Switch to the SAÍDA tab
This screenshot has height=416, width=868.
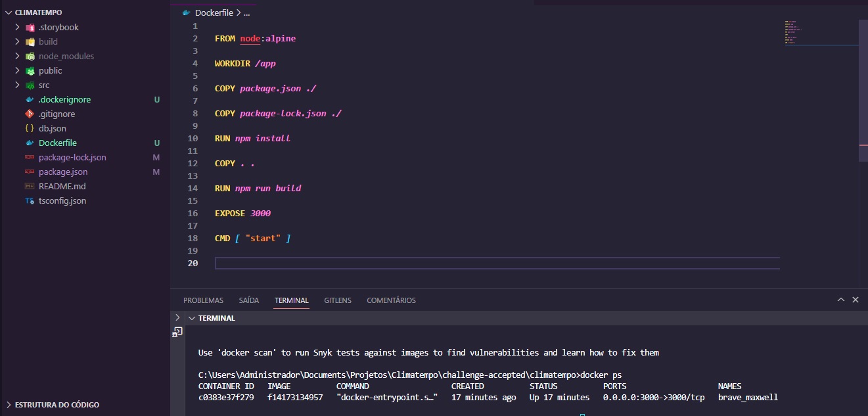tap(249, 300)
